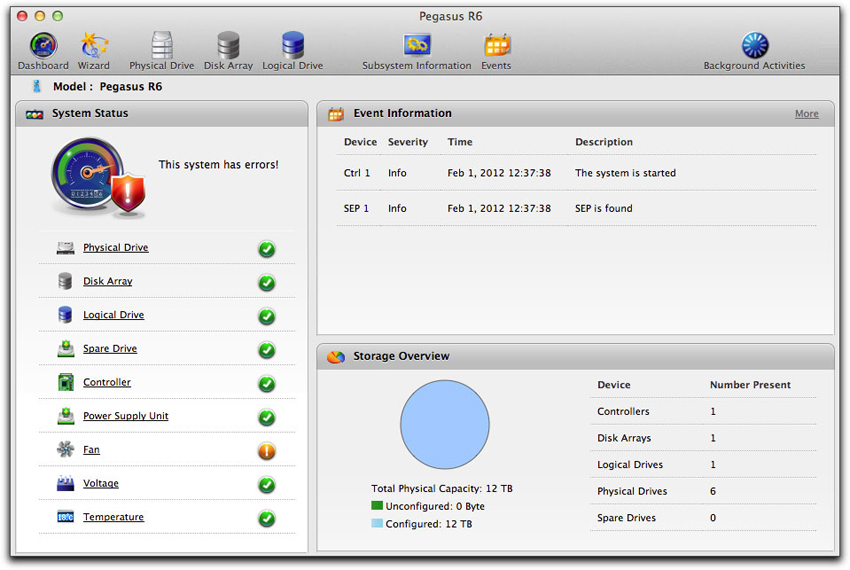Click the storage capacity pie chart
This screenshot has width=850, height=570.
pos(445,425)
